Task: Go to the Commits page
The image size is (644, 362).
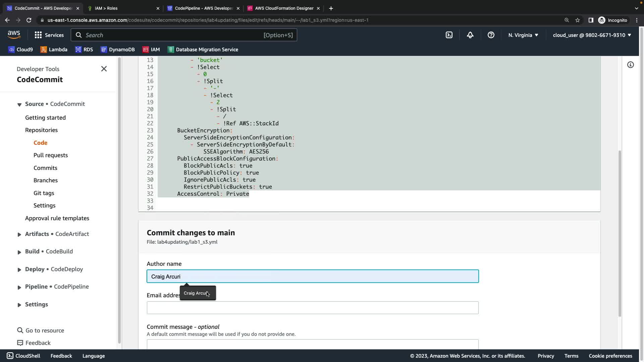Action: pos(45,168)
